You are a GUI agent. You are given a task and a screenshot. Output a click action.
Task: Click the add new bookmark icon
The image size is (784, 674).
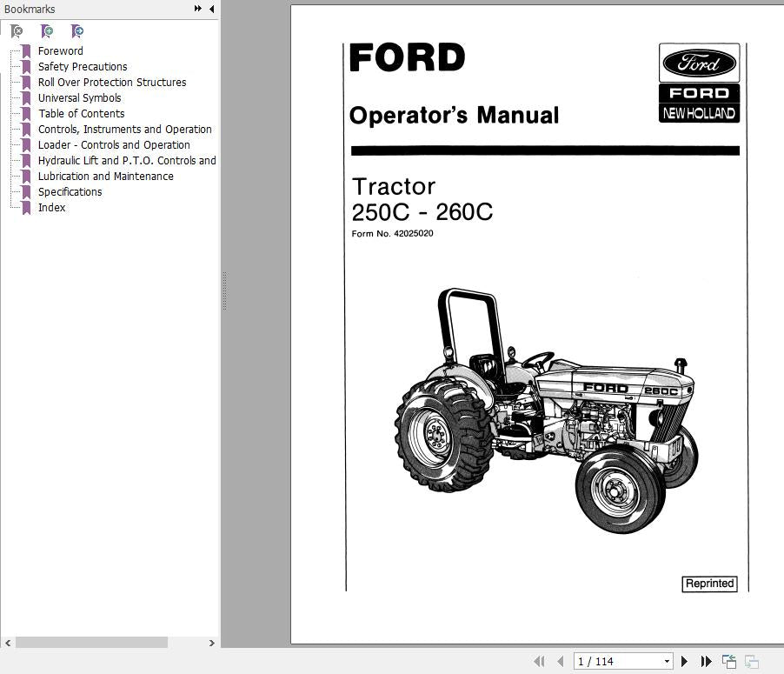click(x=47, y=31)
